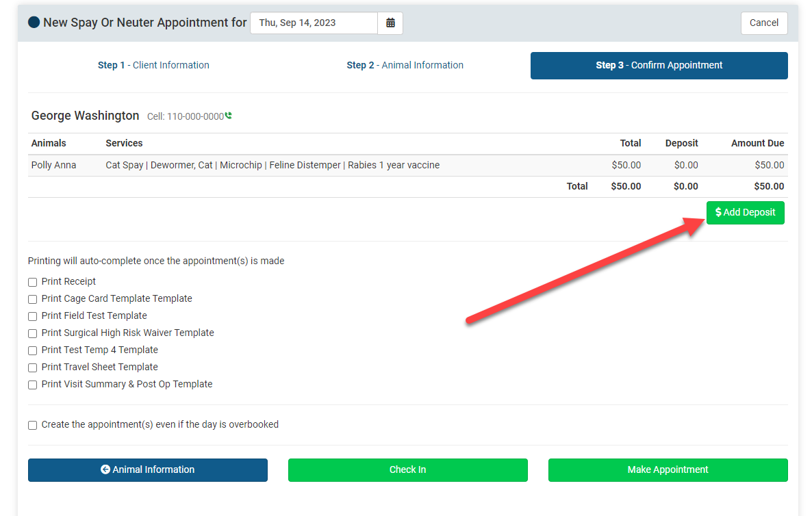Select Step 3 Confirm Appointment tab
The height and width of the screenshot is (516, 812).
coord(659,66)
